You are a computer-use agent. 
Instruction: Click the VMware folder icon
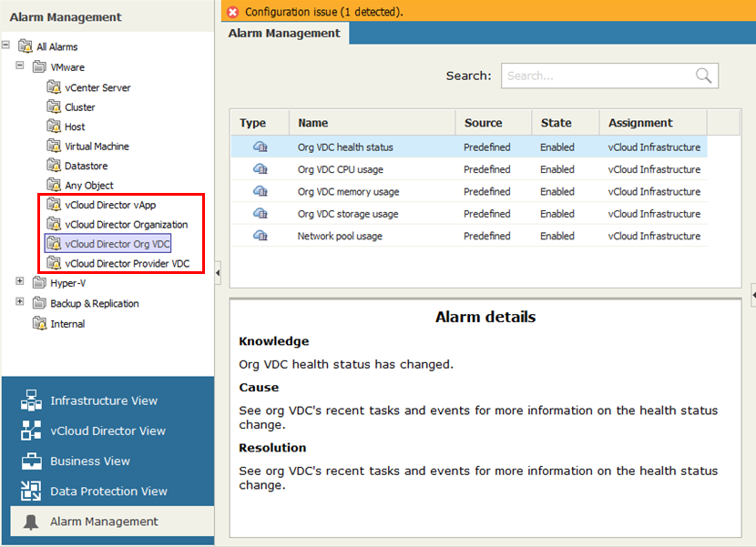[39, 66]
